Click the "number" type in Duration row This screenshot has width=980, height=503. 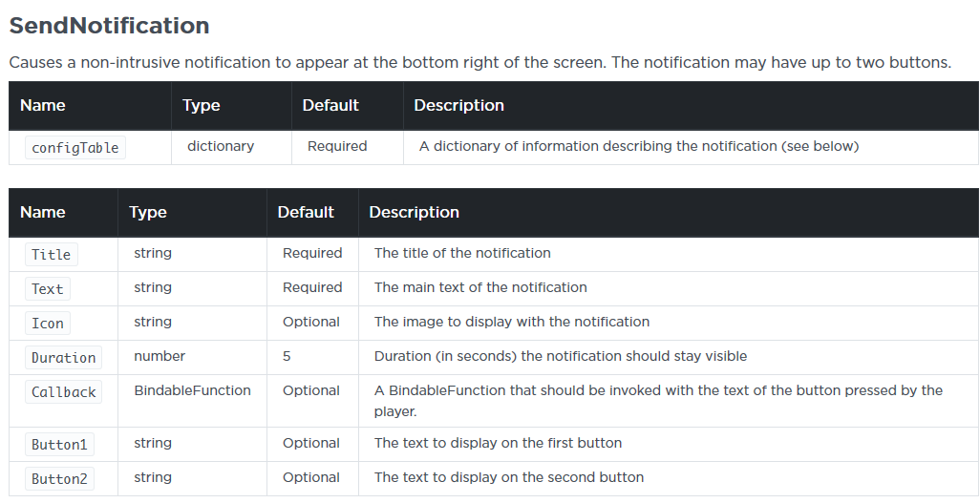click(160, 356)
